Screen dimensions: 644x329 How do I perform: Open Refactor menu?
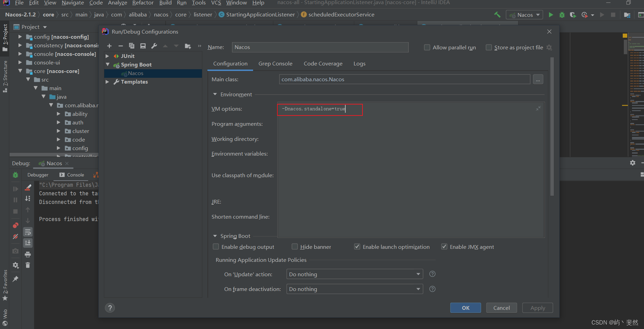coord(143,3)
